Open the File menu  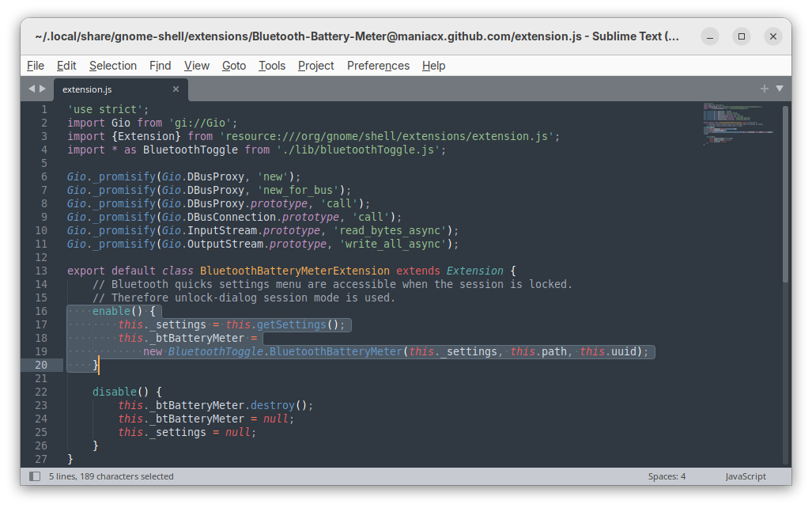(x=36, y=66)
